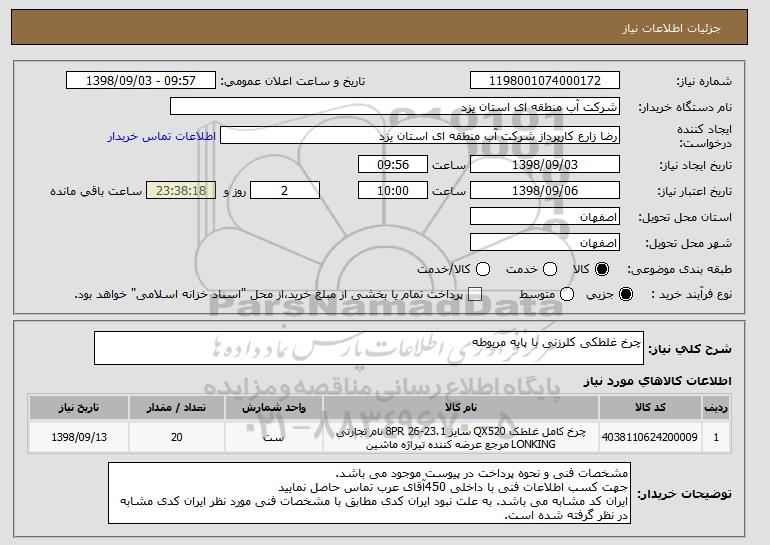
Task: Click the delivery province field اصفهان
Action: coord(545,217)
